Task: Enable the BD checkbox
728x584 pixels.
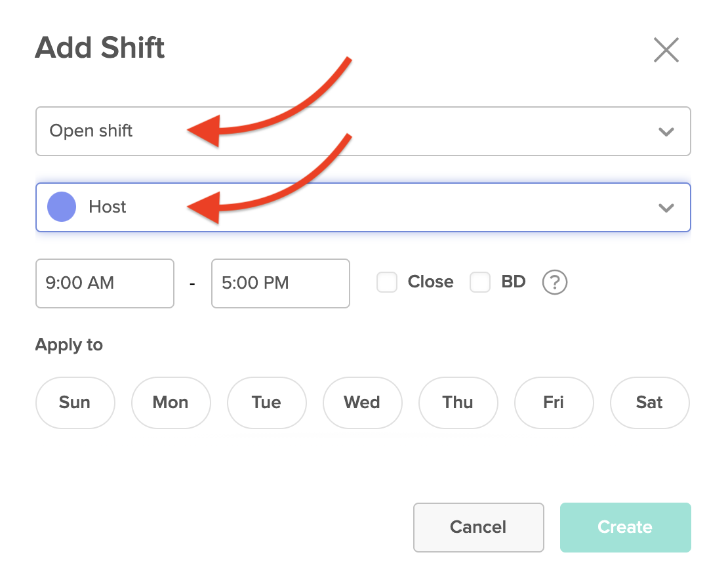Action: pos(480,282)
